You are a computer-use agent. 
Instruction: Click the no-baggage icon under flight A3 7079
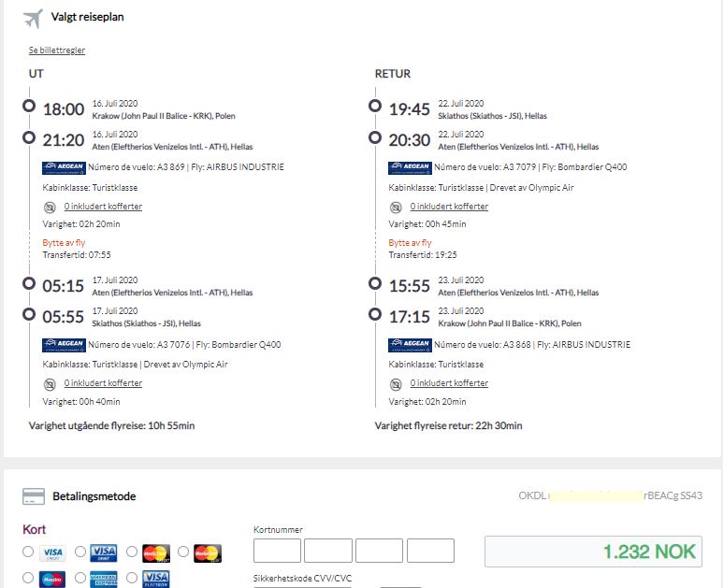tap(396, 208)
